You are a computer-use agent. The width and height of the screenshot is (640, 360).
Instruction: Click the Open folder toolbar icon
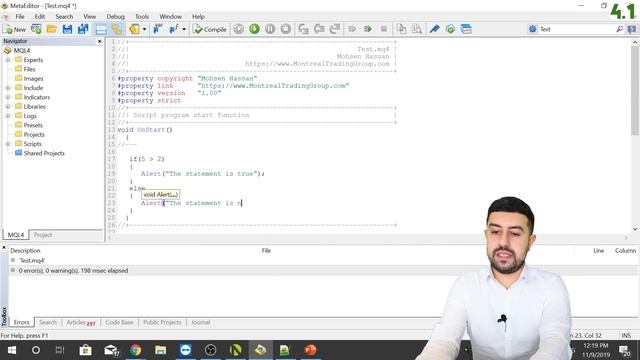click(51, 29)
